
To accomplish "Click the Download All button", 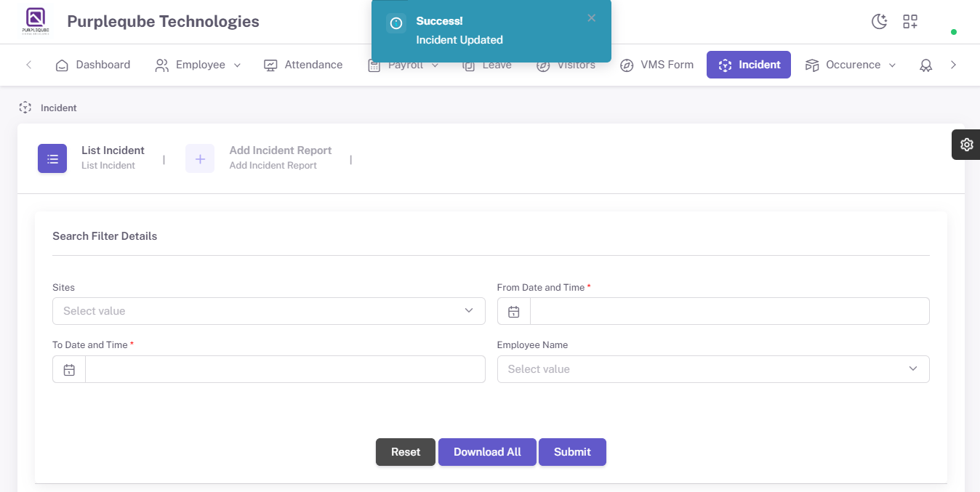I will [487, 452].
